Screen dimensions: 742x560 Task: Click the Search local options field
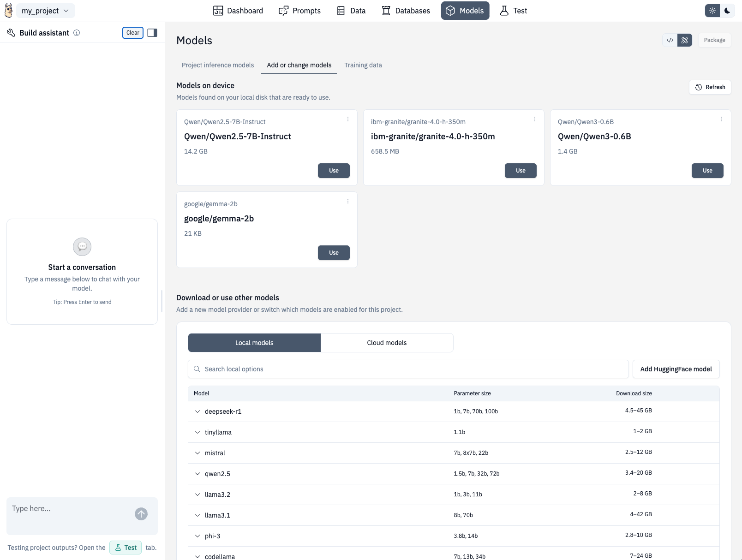[x=408, y=369]
